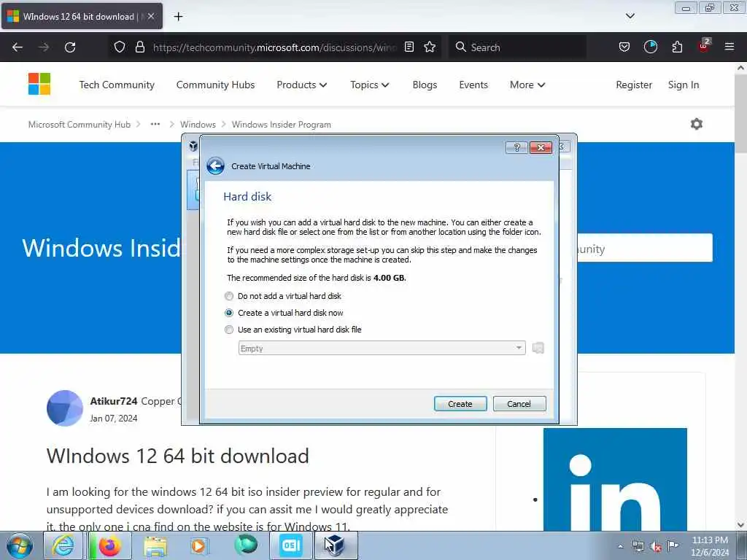
Task: Click the taskbar clock showing 11:13 PM
Action: 710,545
